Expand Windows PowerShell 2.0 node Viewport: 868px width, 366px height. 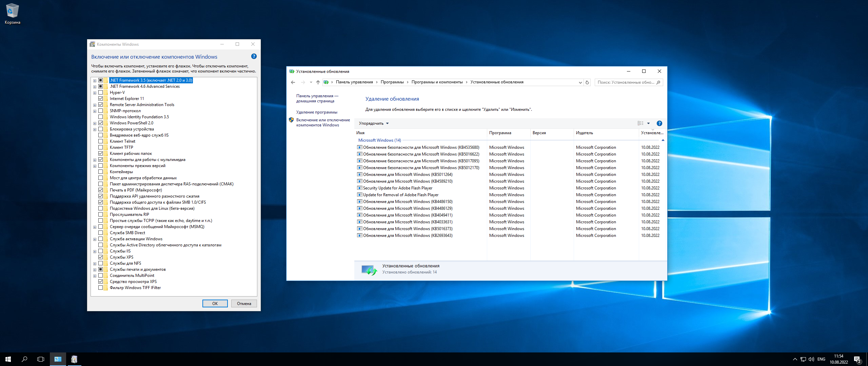(95, 123)
